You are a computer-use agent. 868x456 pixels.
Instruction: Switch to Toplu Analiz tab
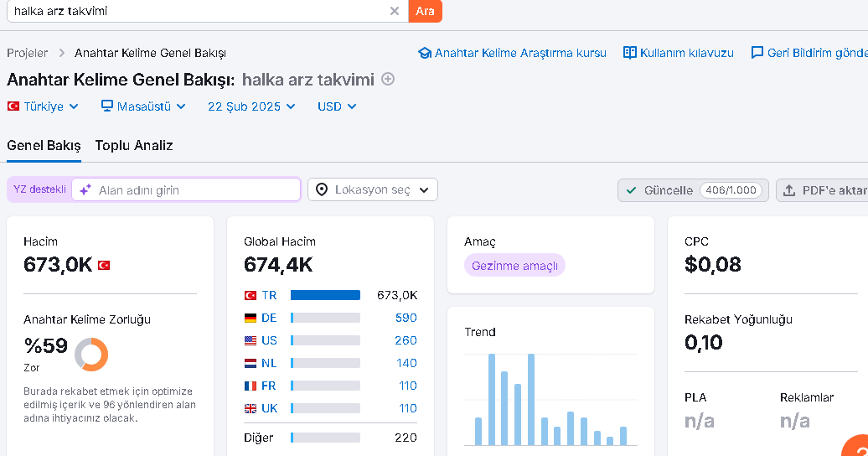[x=134, y=146]
